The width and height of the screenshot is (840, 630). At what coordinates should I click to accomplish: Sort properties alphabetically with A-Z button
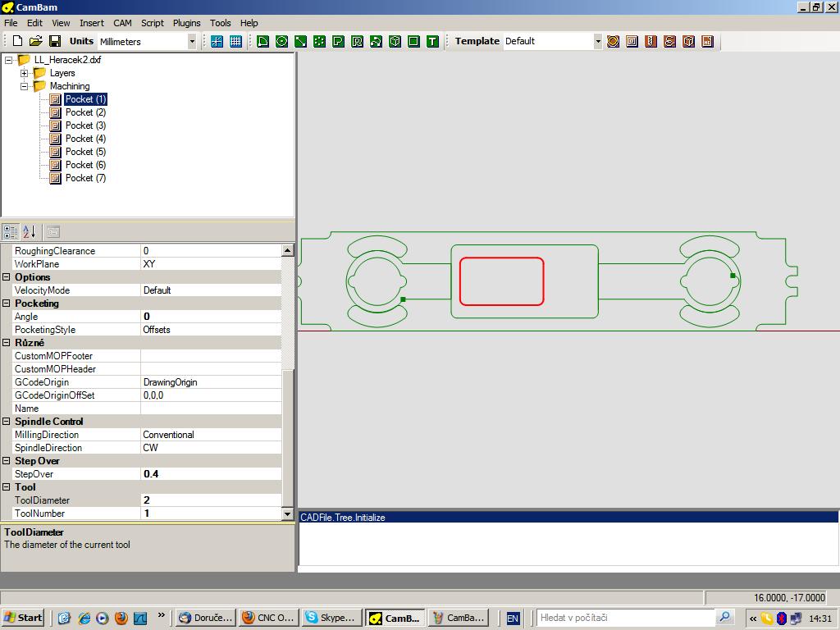click(x=29, y=232)
